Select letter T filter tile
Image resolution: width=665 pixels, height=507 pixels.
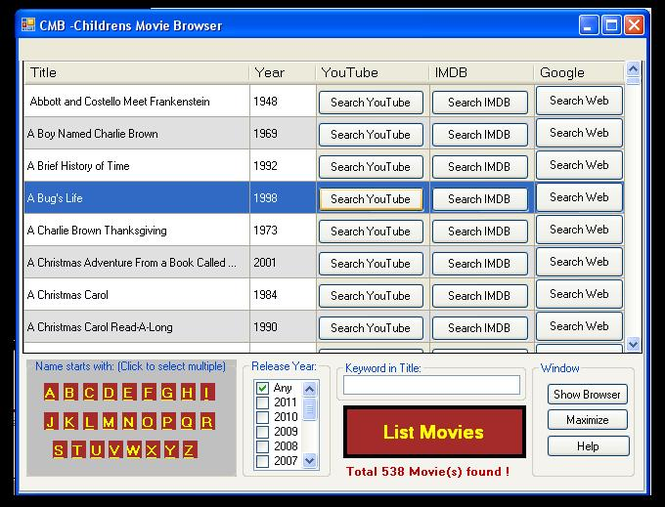(x=77, y=450)
